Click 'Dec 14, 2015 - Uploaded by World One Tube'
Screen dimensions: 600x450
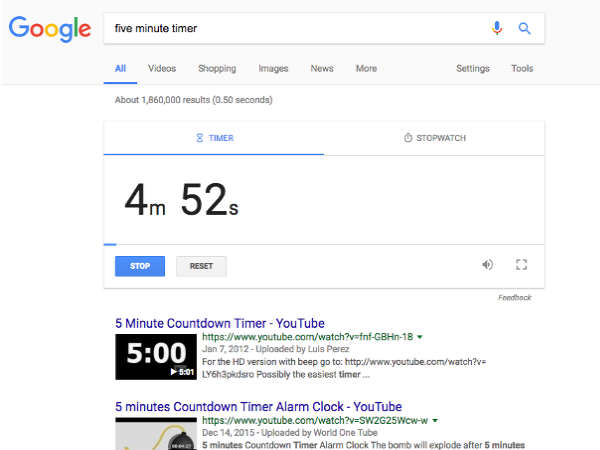[x=290, y=432]
